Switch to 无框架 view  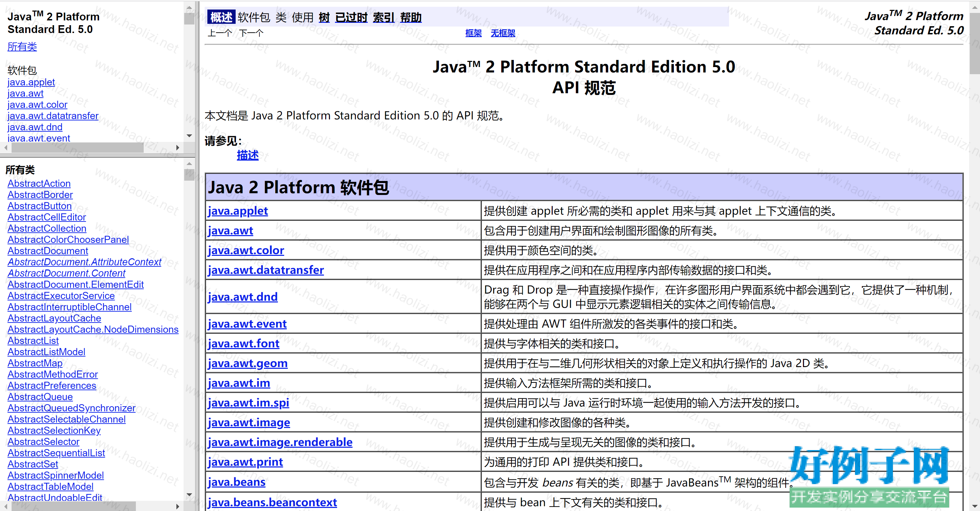click(x=503, y=33)
